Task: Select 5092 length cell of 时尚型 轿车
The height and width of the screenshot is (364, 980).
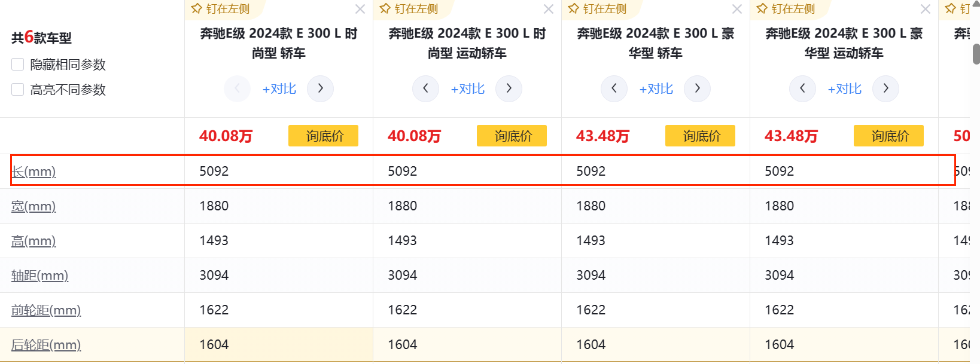Action: [x=279, y=171]
